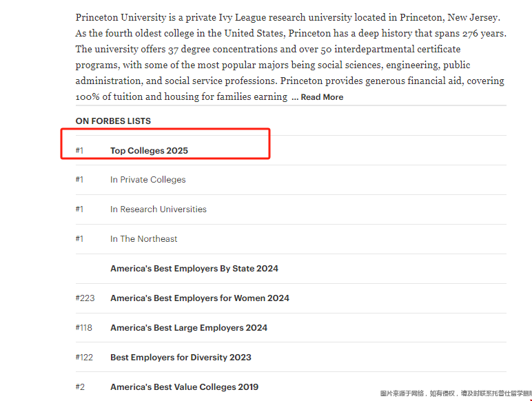
Task: Click the #1 rank beside In The Northeast
Action: click(79, 239)
